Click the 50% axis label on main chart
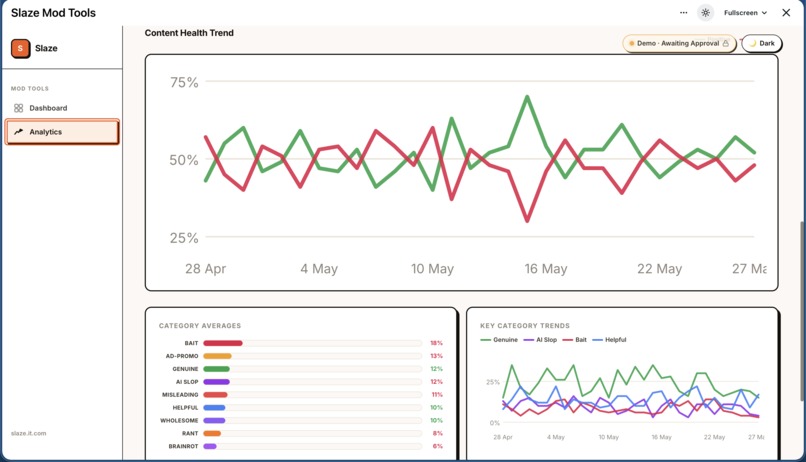Viewport: 806px width, 462px height. click(184, 160)
